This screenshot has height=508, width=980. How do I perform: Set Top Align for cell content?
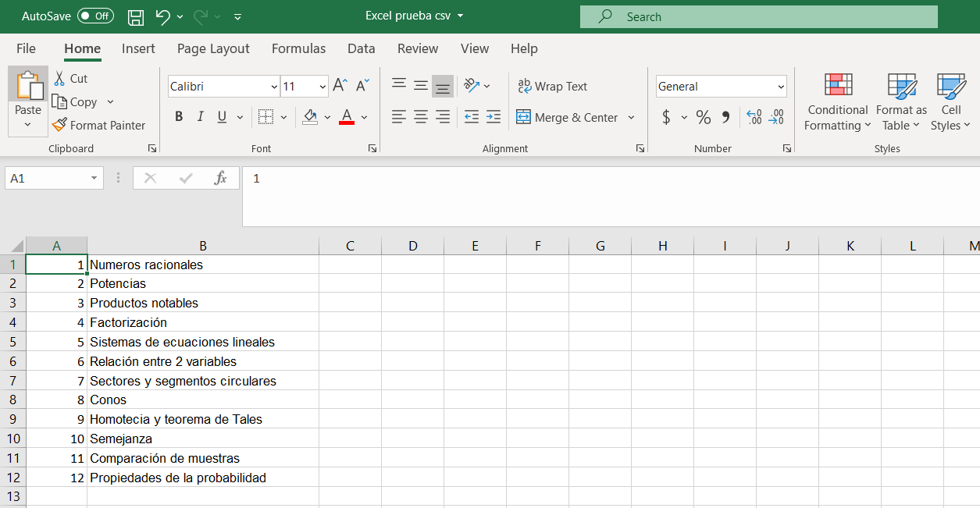click(x=399, y=86)
